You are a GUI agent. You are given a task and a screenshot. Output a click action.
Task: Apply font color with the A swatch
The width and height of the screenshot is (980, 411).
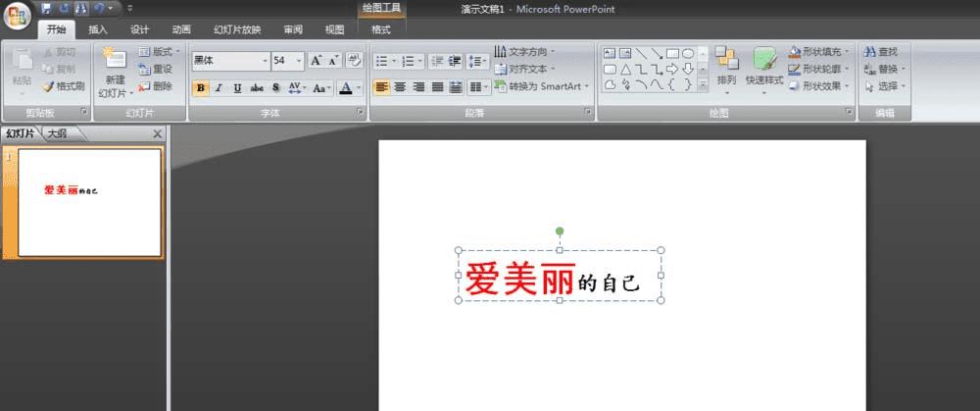coord(346,88)
